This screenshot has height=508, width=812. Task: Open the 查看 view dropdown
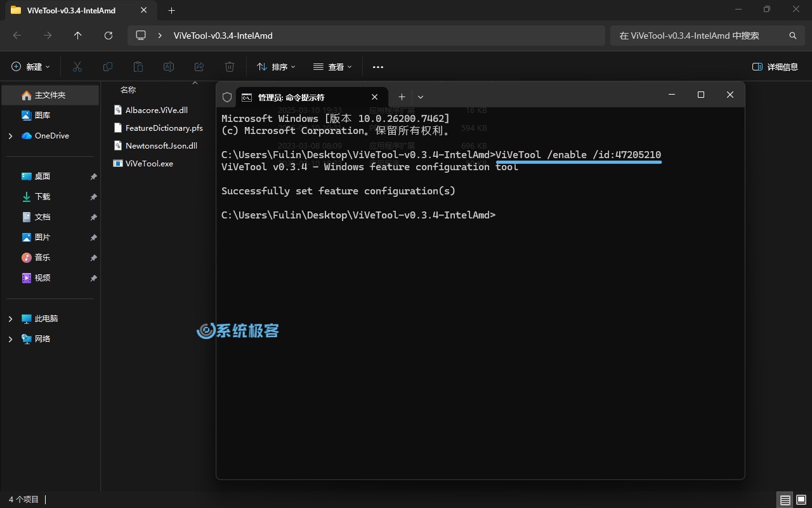(x=332, y=67)
